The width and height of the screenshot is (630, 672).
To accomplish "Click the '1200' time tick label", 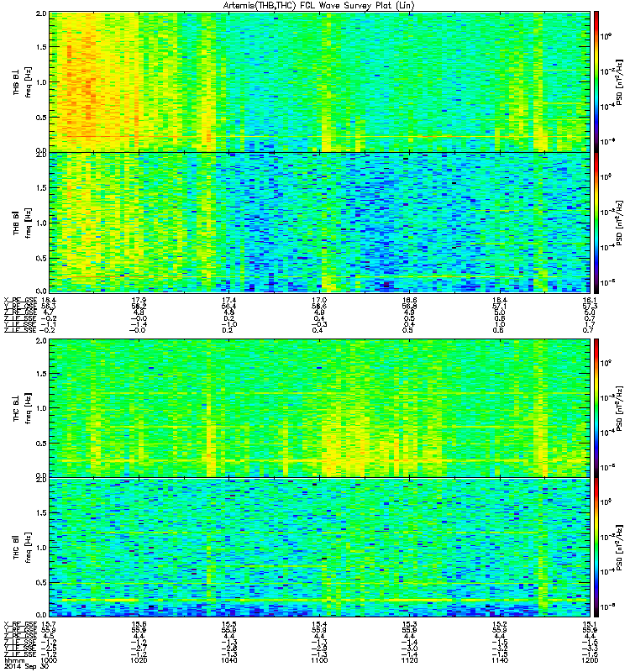I will [x=590, y=660].
